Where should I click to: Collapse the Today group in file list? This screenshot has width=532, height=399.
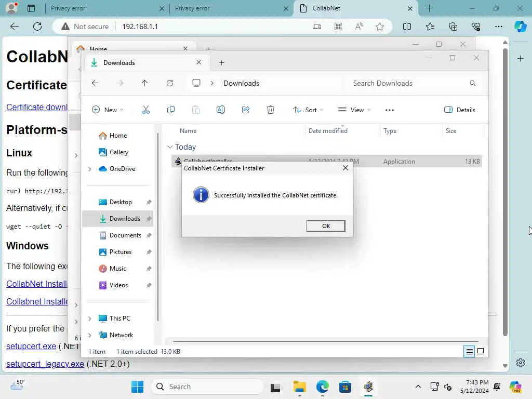[170, 147]
